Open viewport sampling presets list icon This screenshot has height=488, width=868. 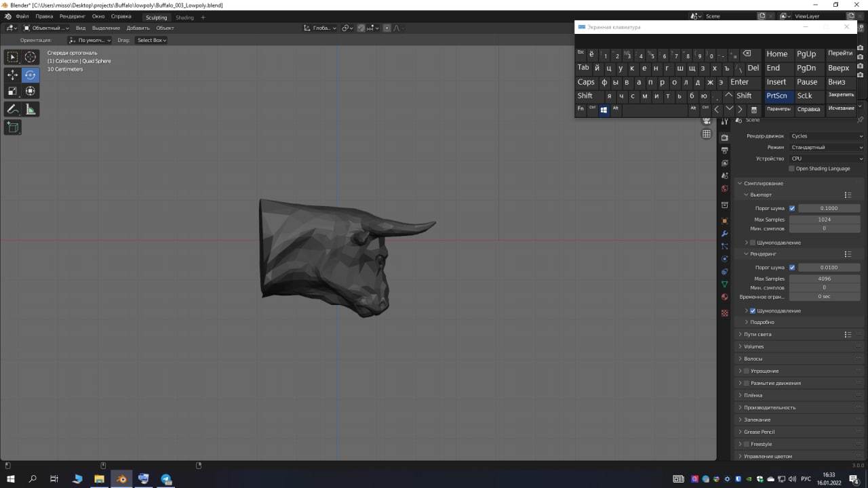[x=848, y=195]
